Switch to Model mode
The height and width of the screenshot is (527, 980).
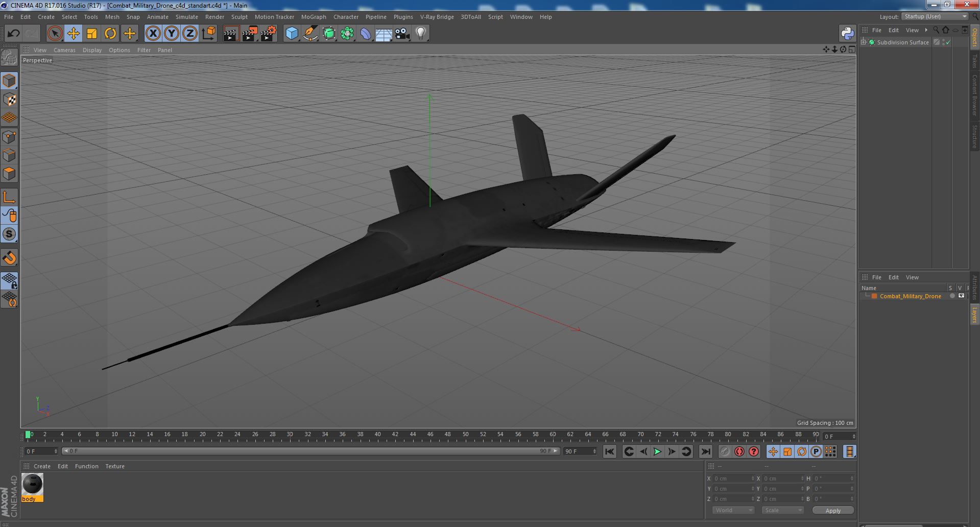click(9, 81)
